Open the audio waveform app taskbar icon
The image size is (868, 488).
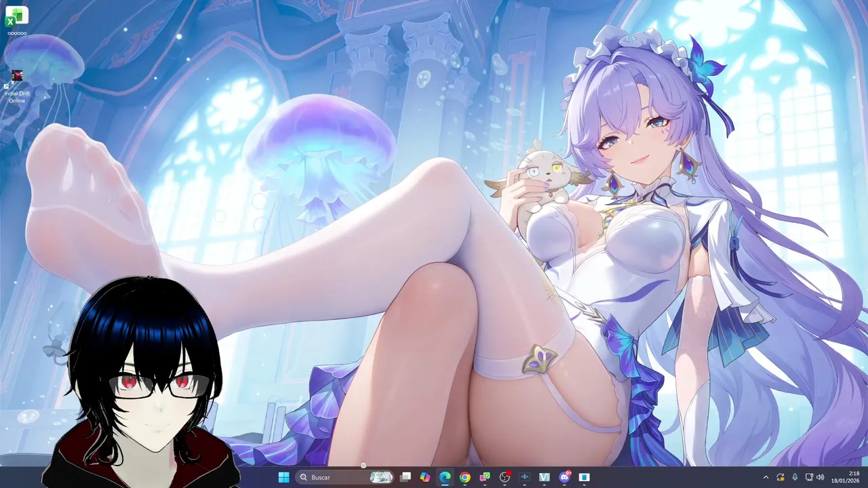pos(524,477)
